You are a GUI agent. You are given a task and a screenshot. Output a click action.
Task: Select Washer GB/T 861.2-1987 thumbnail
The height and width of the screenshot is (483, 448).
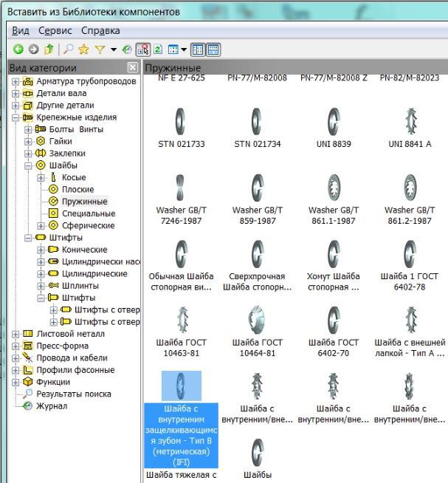(x=410, y=188)
